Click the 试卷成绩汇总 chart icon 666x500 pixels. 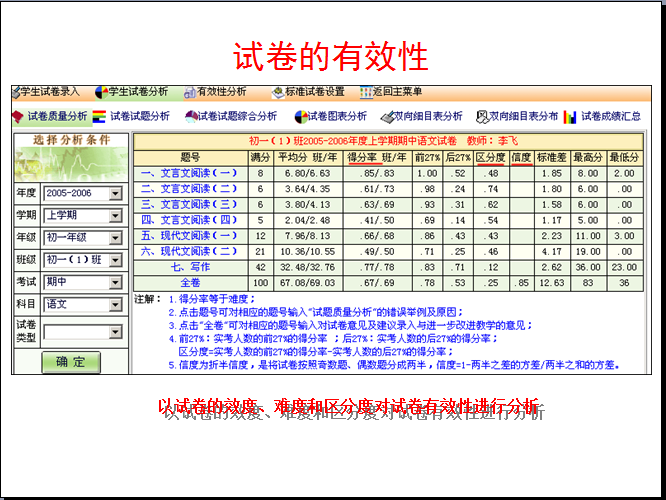click(x=570, y=116)
